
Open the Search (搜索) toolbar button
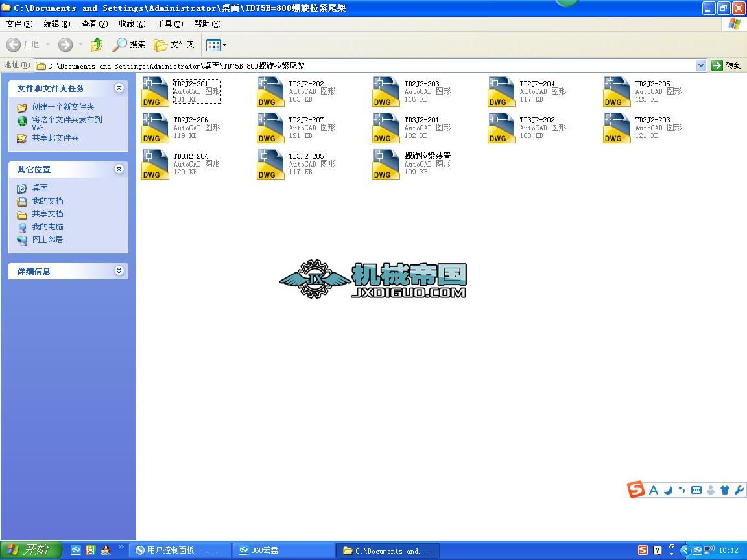point(128,45)
